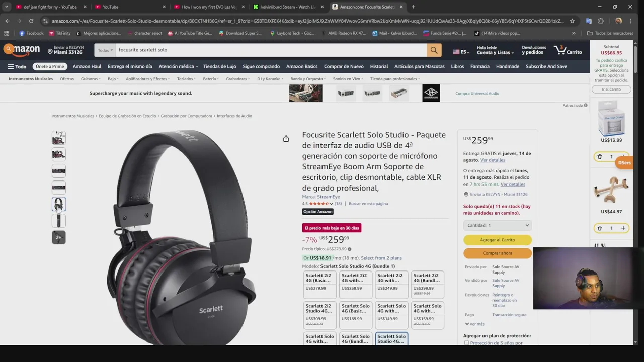Expand Ver más seller details
The image size is (644, 362).
coord(474,324)
